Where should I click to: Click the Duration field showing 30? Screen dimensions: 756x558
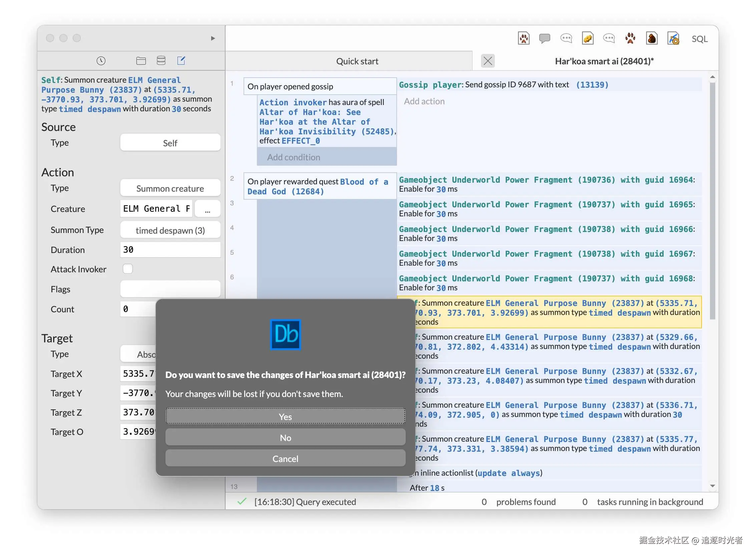point(170,250)
